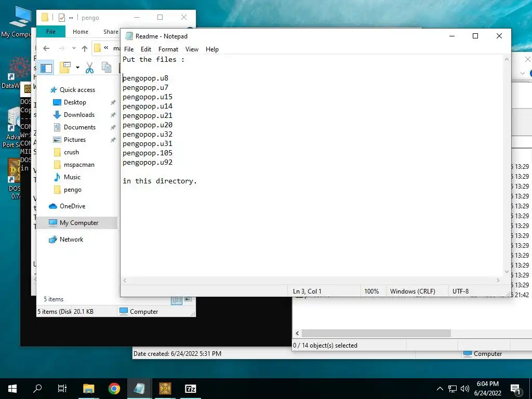
Task: Click the Cut scissors icon in Explorer
Action: (x=89, y=68)
